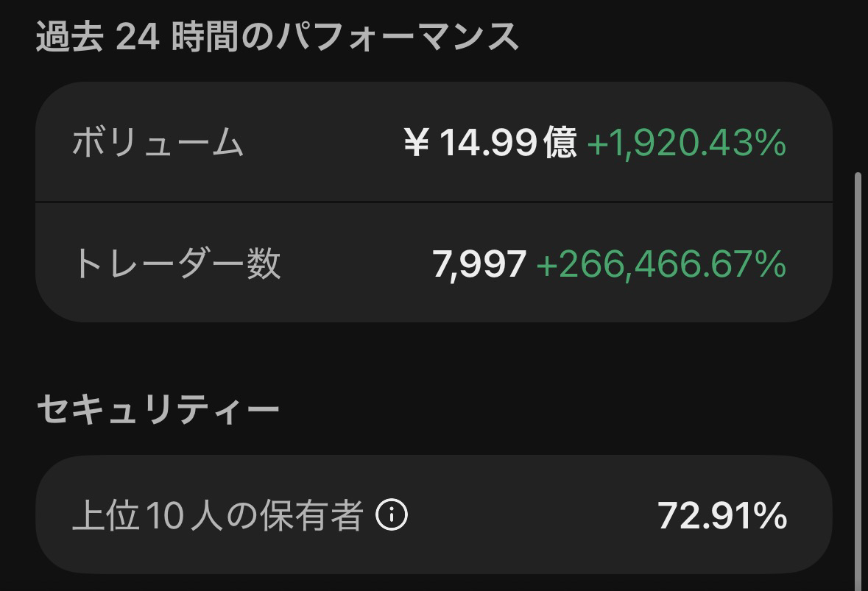The height and width of the screenshot is (591, 868).
Task: Click the green +1,920.43% change
Action: (686, 142)
